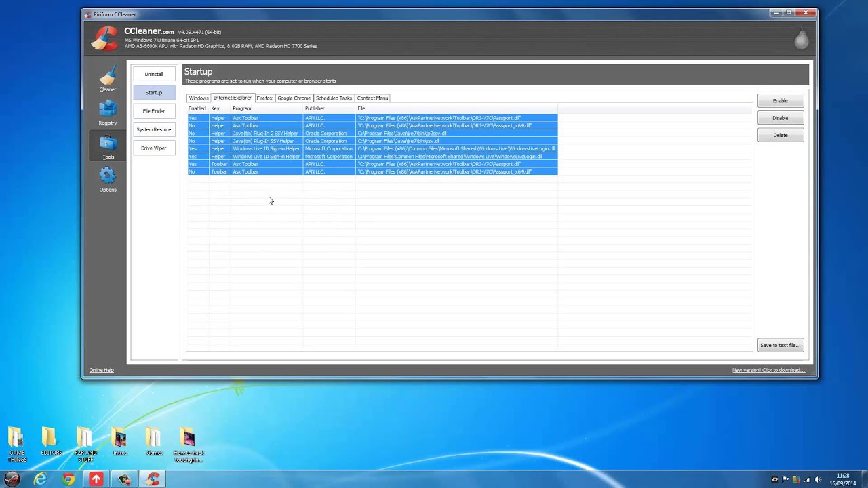Click the Delete button

781,135
